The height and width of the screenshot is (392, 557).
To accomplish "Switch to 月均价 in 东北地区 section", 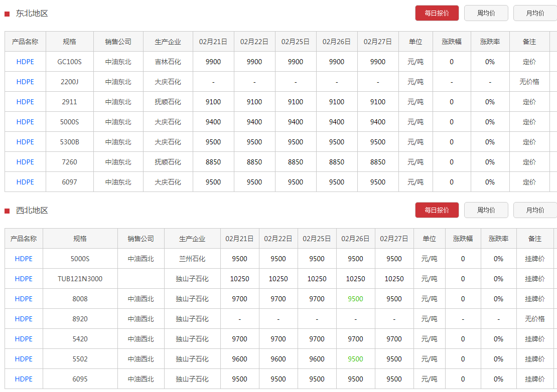I will (x=535, y=13).
